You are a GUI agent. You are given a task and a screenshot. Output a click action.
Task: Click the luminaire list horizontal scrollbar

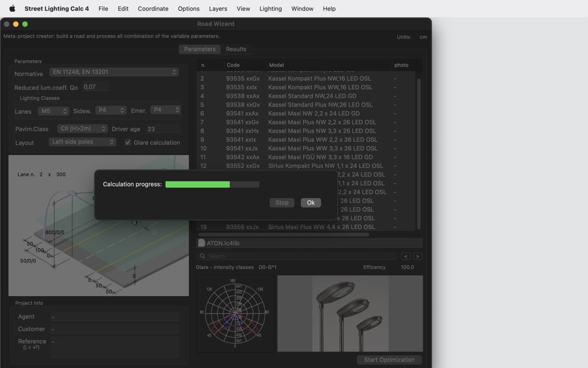pos(283,235)
